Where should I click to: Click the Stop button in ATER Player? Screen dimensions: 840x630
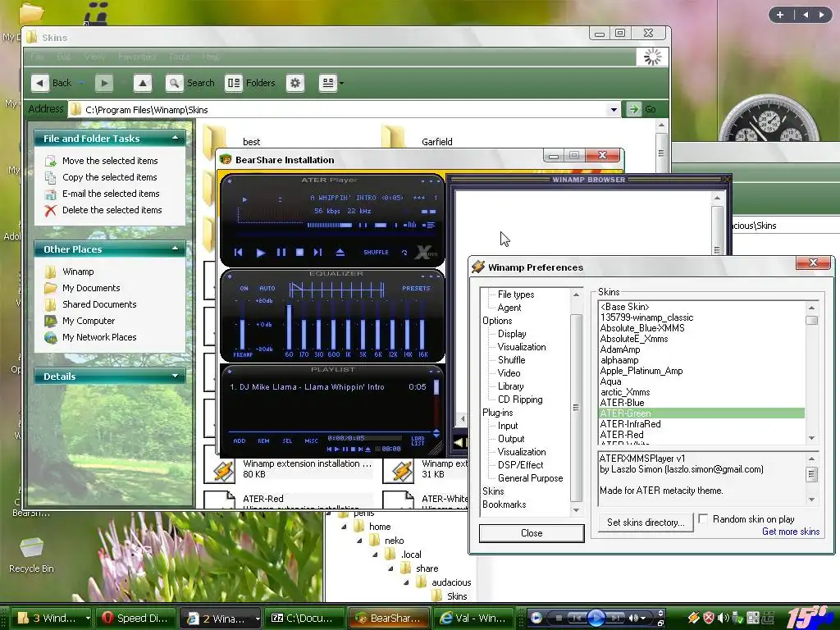click(x=299, y=253)
